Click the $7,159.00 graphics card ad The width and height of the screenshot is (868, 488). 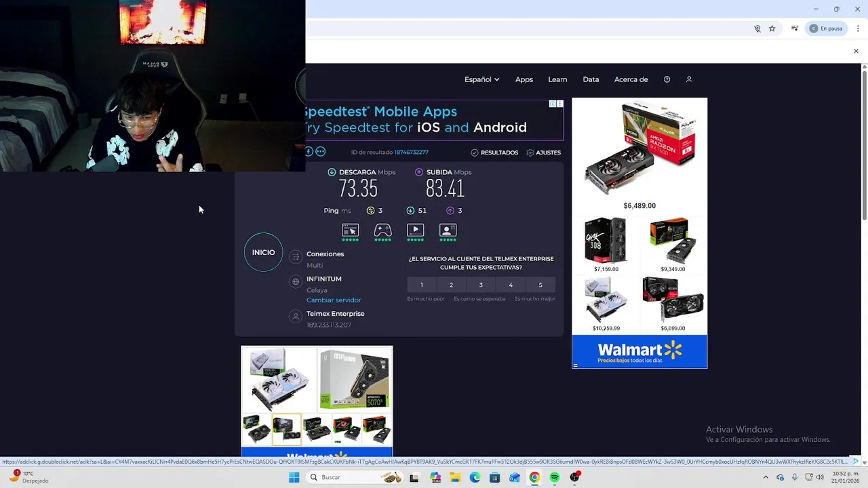point(606,245)
